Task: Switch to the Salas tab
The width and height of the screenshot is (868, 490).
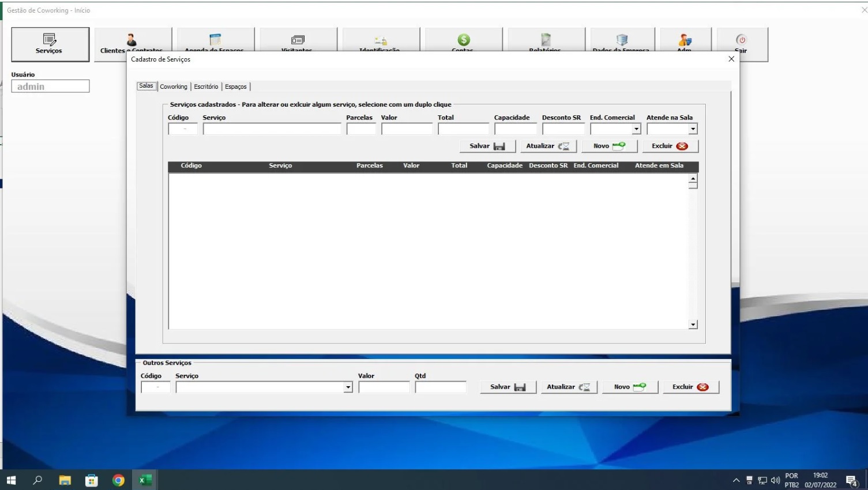Action: (146, 86)
